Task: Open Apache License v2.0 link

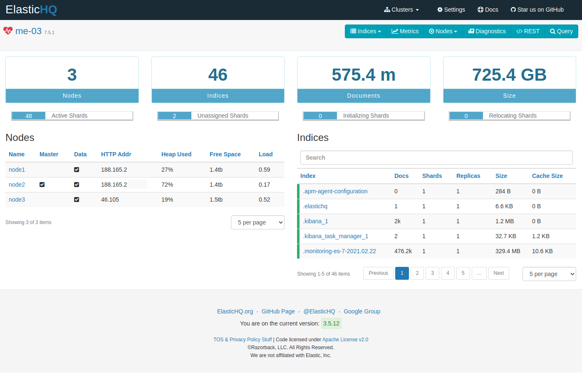Action: click(x=345, y=340)
